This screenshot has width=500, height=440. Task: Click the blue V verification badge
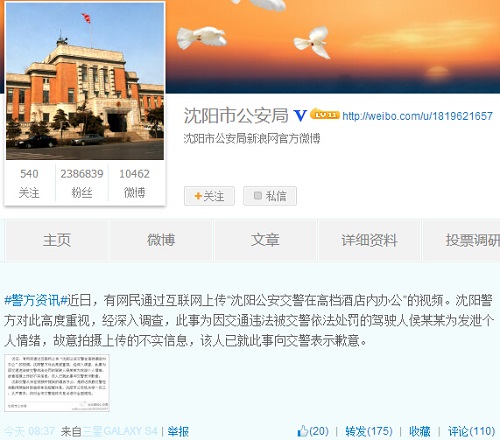300,116
